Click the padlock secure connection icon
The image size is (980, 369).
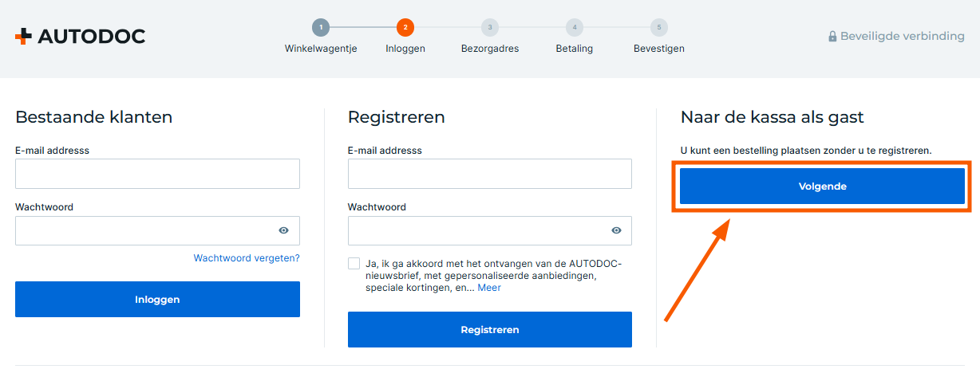pos(832,37)
